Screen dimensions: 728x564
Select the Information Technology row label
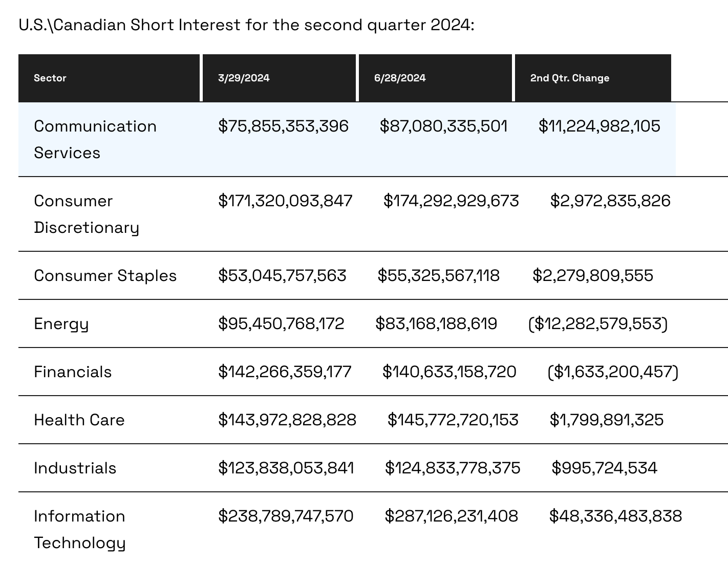(x=79, y=529)
